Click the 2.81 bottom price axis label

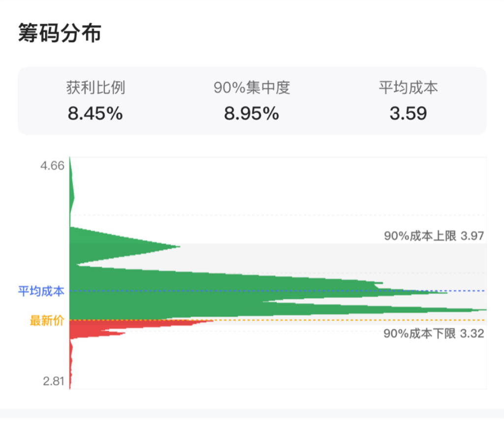click(x=54, y=381)
